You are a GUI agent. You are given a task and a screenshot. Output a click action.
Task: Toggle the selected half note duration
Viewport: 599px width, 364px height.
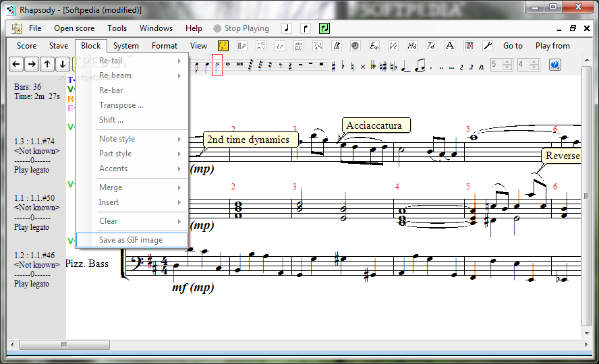click(217, 65)
